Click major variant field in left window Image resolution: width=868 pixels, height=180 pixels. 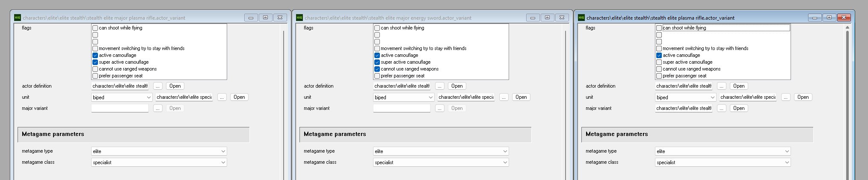click(x=120, y=108)
